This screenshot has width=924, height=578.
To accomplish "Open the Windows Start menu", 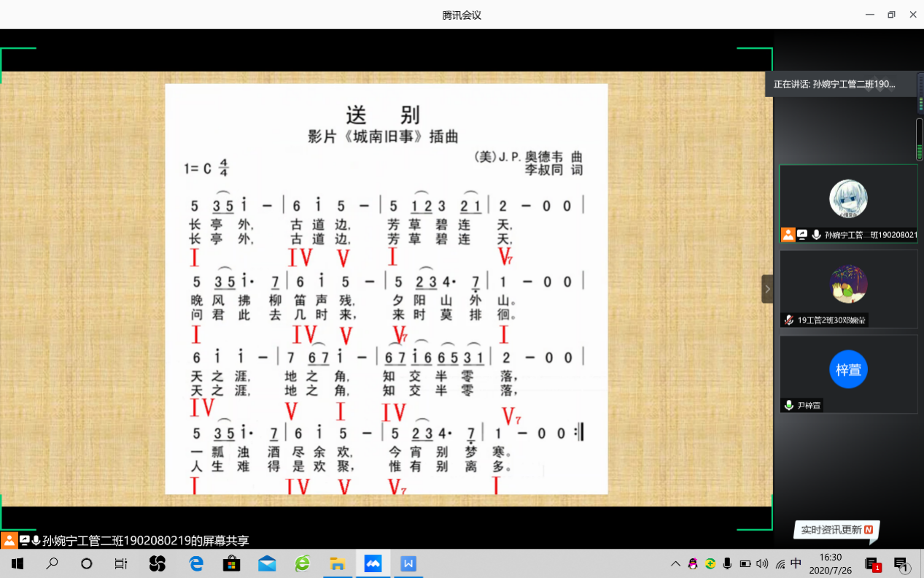I will pos(17,563).
